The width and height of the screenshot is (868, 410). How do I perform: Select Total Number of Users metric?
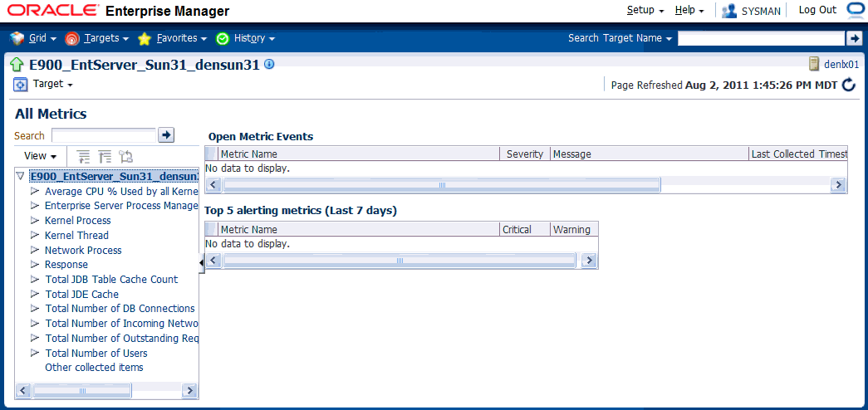click(x=96, y=353)
